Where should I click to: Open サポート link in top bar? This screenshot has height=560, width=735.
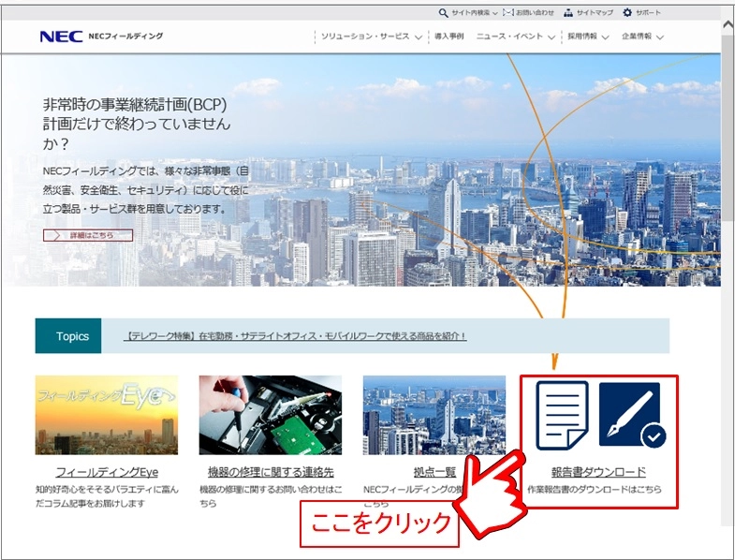(x=648, y=13)
